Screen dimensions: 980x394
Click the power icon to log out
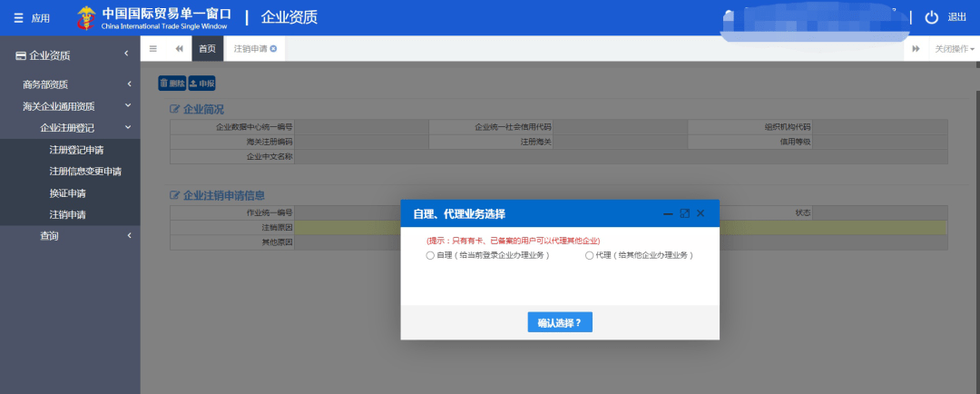pyautogui.click(x=931, y=18)
